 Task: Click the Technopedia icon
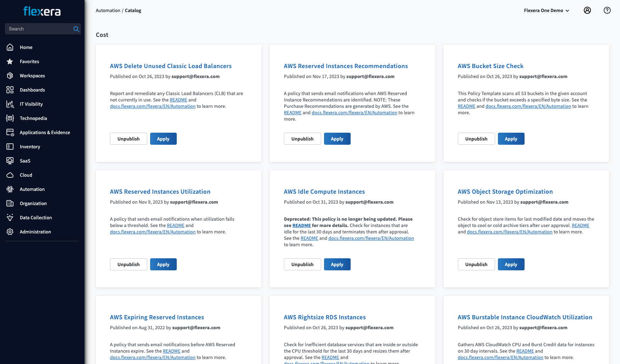10,118
